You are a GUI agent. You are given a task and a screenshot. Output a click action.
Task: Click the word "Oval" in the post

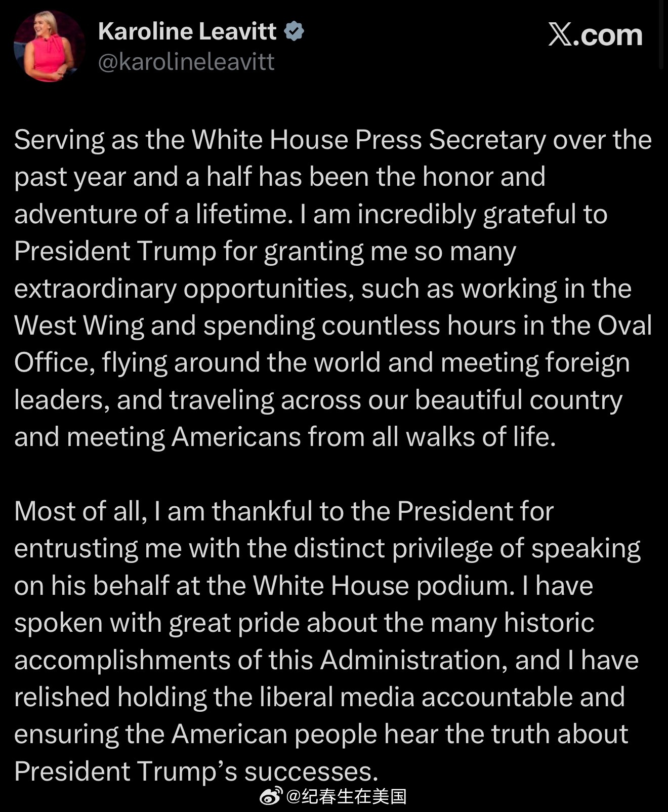pos(624,325)
